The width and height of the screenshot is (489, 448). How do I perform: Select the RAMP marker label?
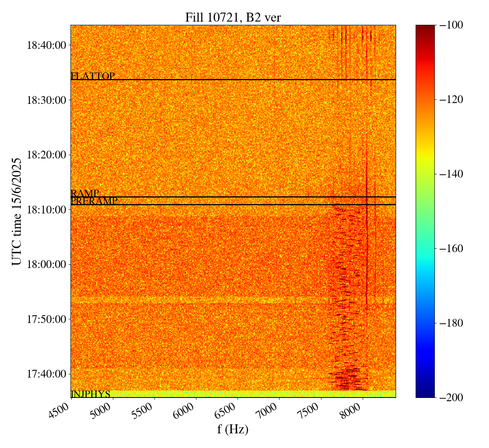(x=85, y=193)
